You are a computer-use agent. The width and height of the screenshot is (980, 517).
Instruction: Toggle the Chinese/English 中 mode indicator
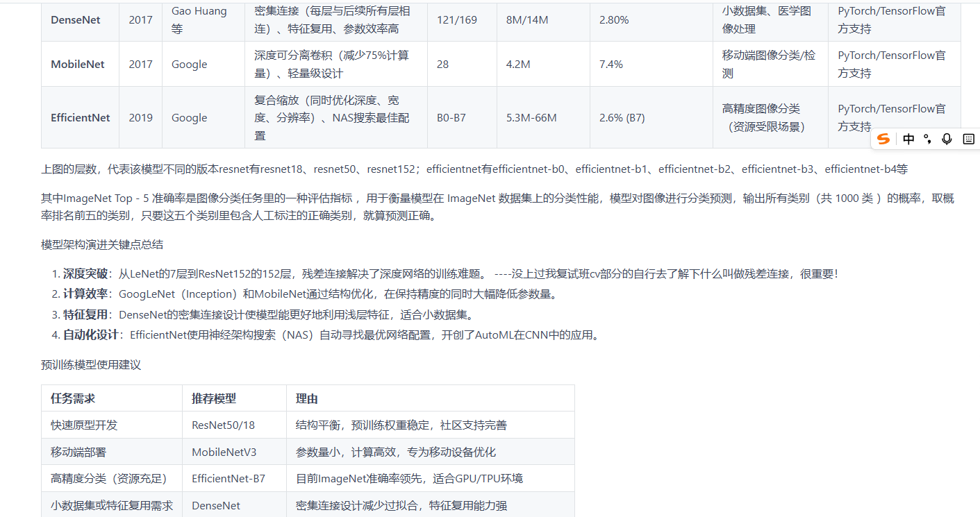tap(908, 139)
